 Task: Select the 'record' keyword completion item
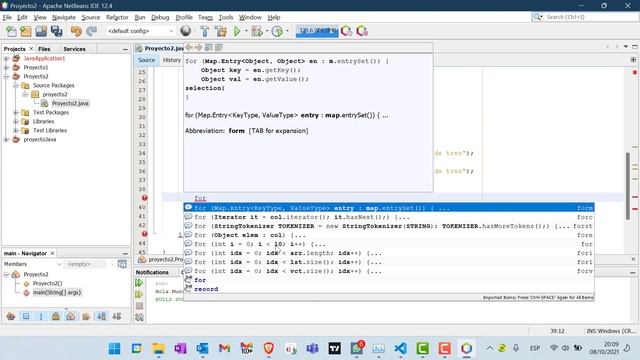point(389,289)
